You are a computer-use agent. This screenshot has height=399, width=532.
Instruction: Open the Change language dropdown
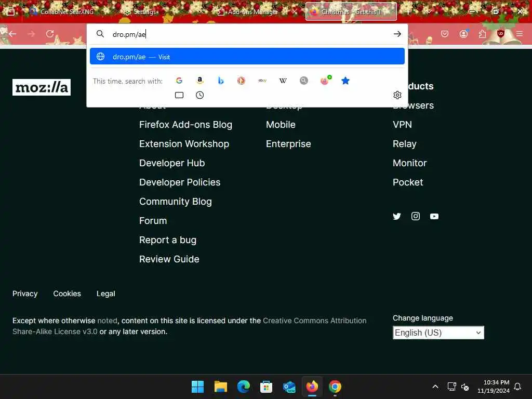[438, 332]
